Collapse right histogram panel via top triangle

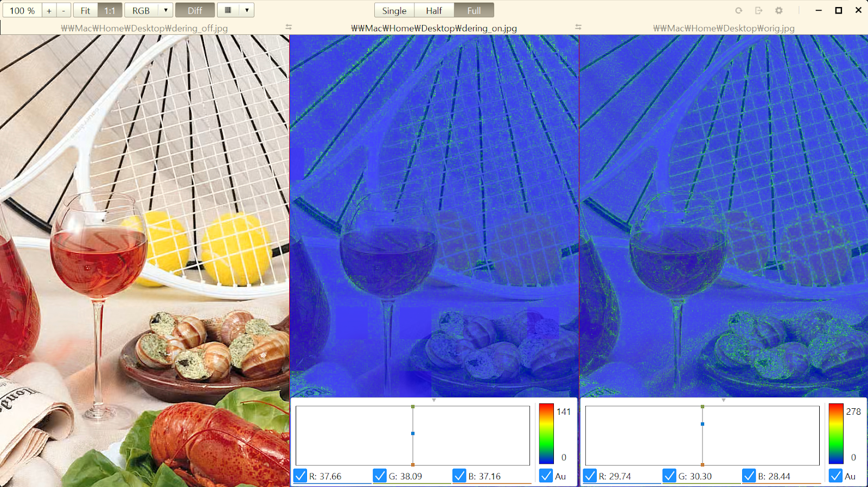click(724, 400)
